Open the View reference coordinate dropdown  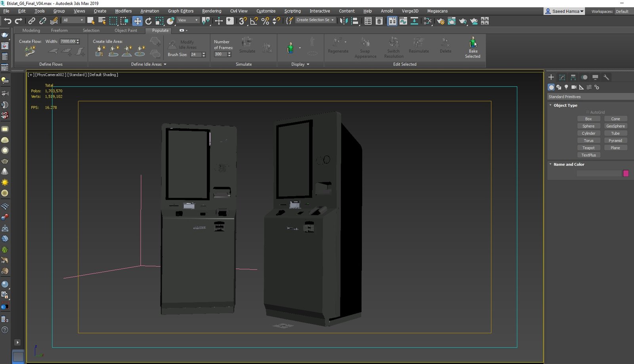point(188,20)
